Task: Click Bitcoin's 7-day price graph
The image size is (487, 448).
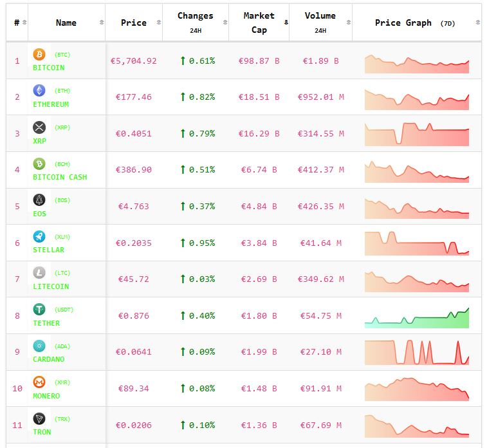Action: [x=417, y=63]
